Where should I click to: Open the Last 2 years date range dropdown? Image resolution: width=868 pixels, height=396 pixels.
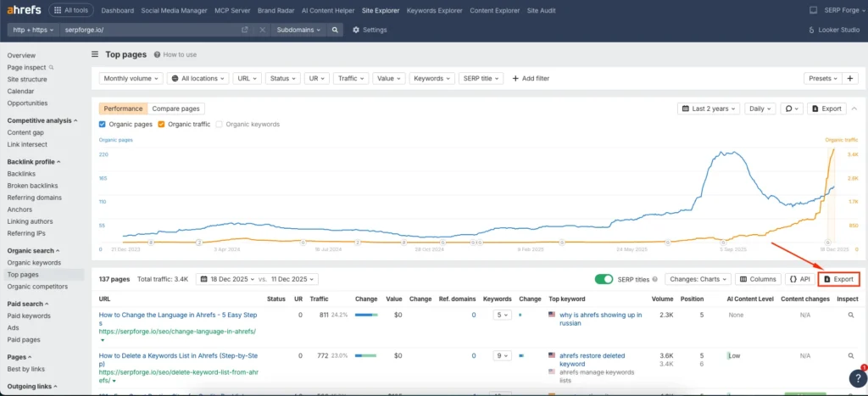click(x=709, y=109)
